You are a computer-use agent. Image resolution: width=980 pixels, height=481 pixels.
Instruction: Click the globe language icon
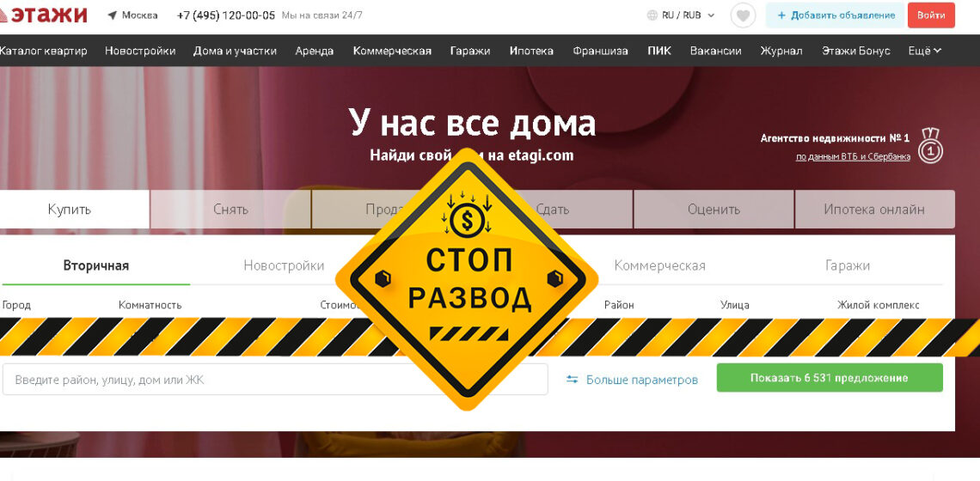tap(652, 15)
